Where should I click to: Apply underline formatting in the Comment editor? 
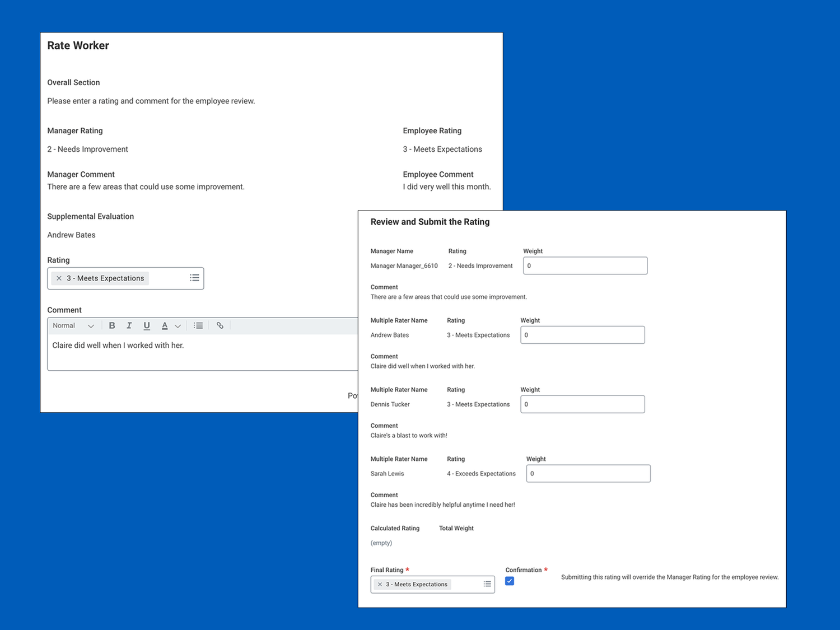(146, 325)
